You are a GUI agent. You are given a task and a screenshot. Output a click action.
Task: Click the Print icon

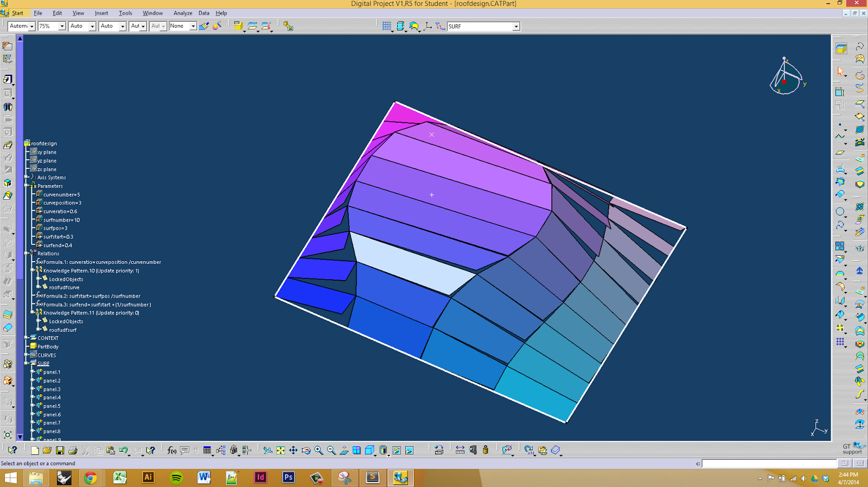pyautogui.click(x=73, y=450)
